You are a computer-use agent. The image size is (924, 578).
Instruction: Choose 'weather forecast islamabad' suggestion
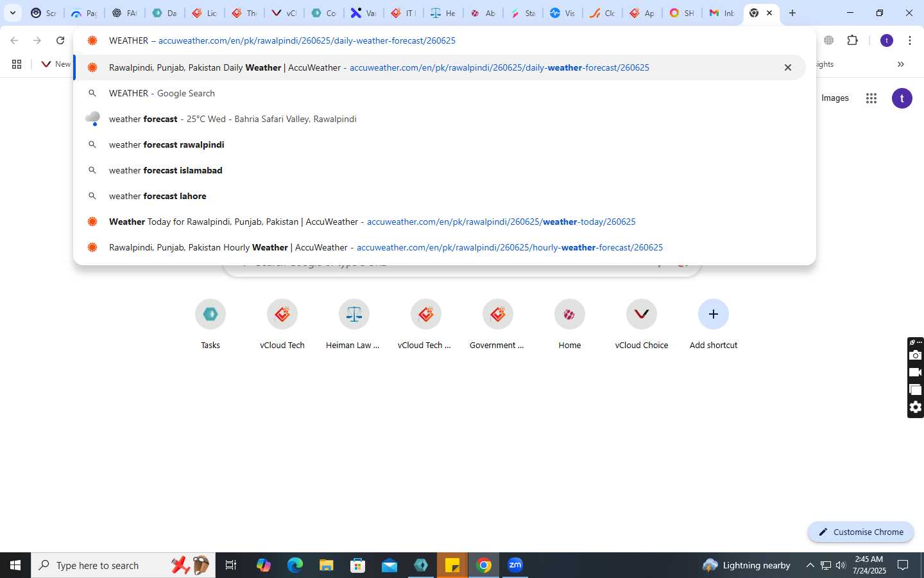tap(440, 170)
